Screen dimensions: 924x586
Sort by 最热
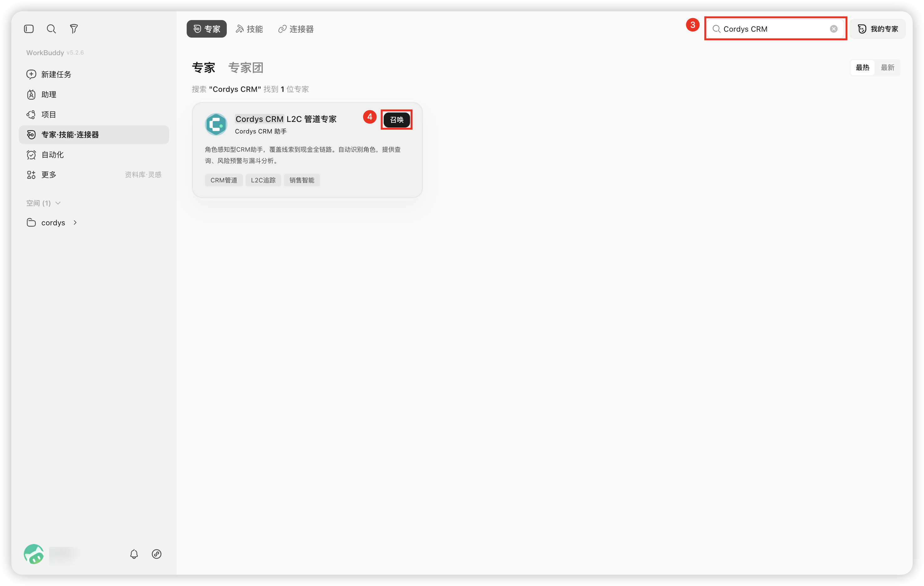coord(862,68)
